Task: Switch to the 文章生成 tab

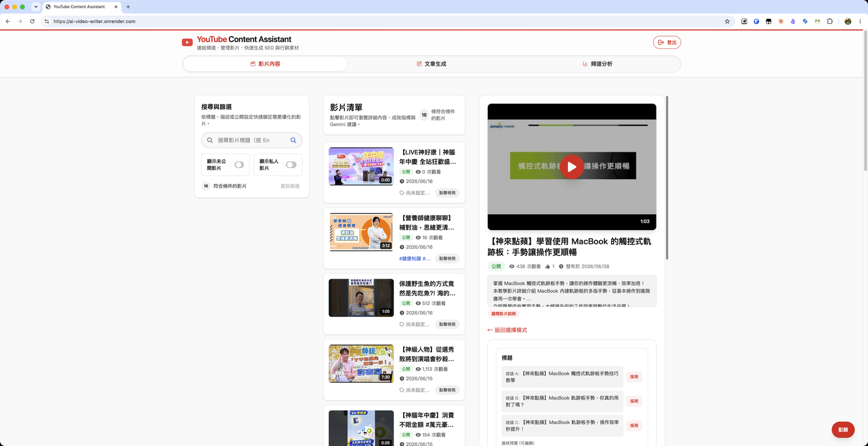Action: [x=432, y=64]
